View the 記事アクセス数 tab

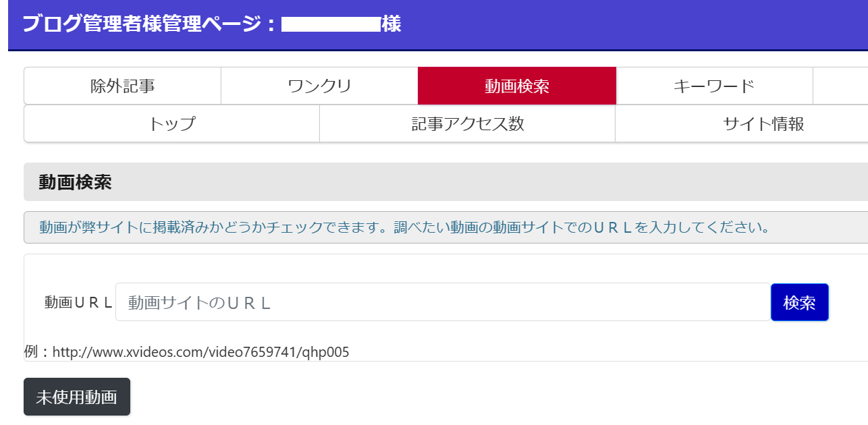pyautogui.click(x=467, y=124)
